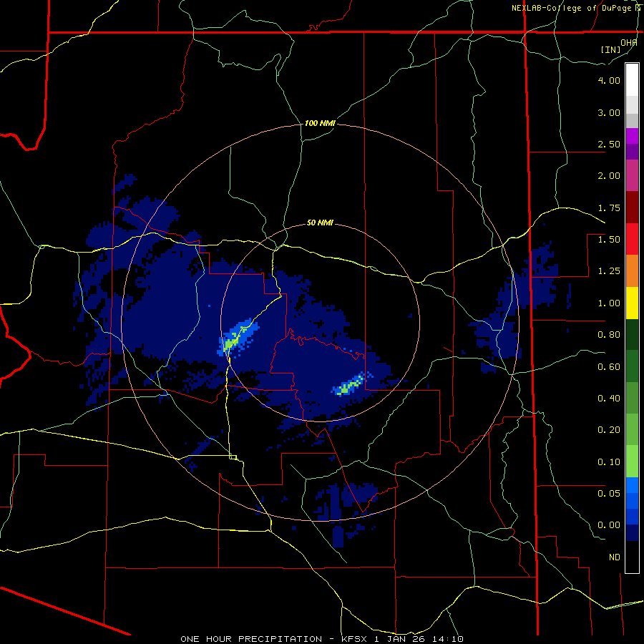Click the 1.75 legend label
The width and height of the screenshot is (644, 644).
tap(609, 208)
